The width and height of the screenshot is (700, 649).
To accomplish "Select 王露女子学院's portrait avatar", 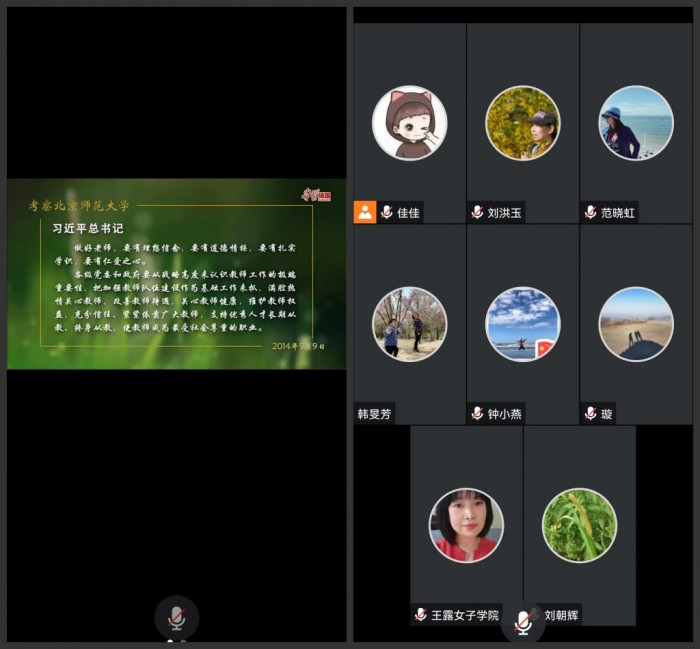I will [466, 525].
